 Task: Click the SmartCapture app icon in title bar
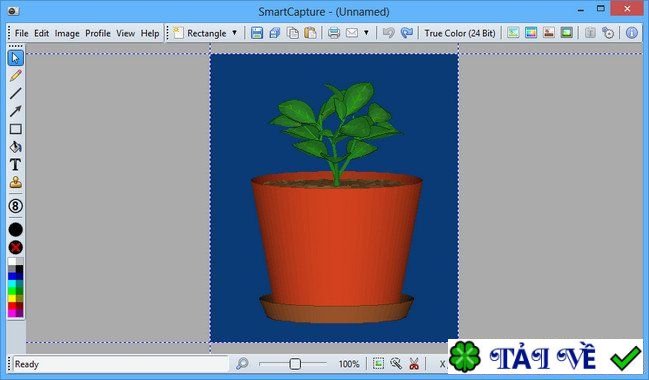(13, 11)
